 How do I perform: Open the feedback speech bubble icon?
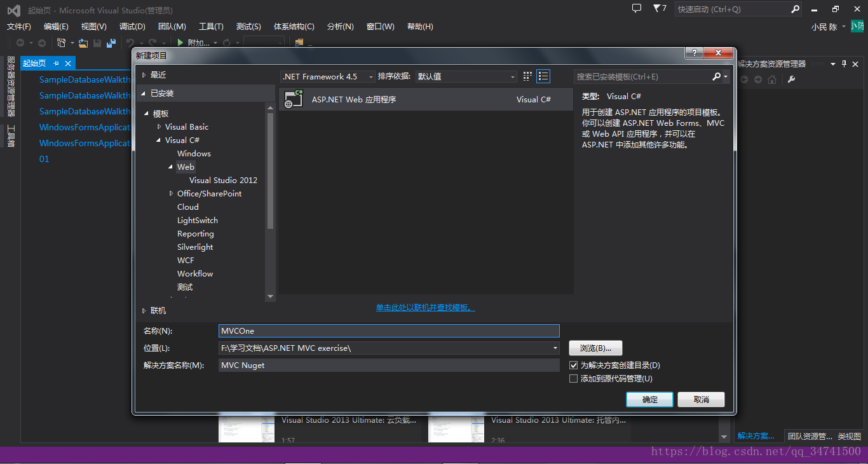(637, 8)
